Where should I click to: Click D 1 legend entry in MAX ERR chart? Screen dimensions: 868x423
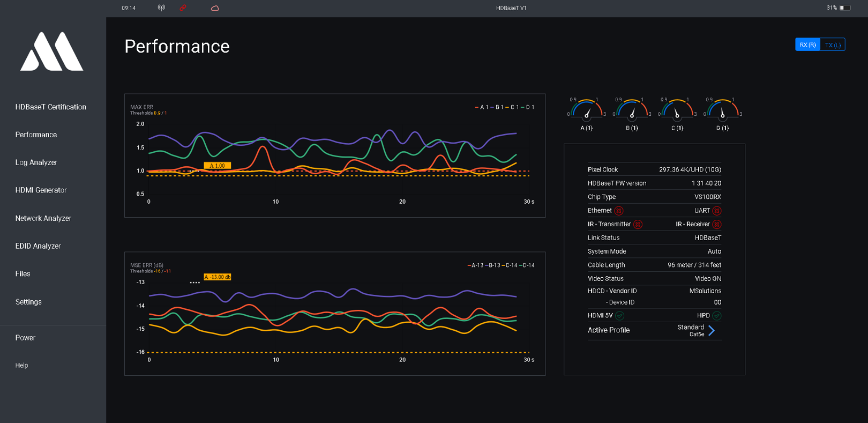tap(528, 107)
